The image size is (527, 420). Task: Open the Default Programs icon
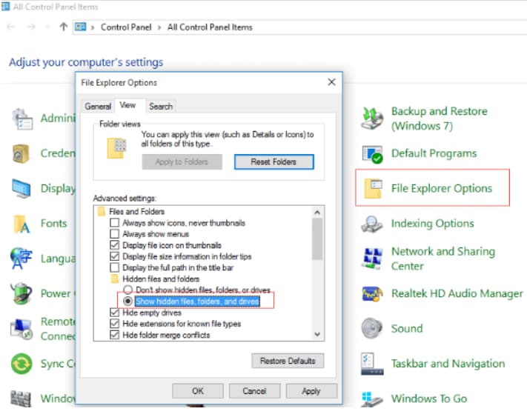pos(372,154)
